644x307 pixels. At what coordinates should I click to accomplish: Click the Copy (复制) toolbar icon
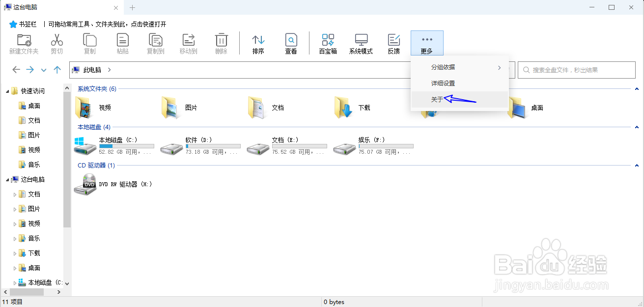point(90,43)
